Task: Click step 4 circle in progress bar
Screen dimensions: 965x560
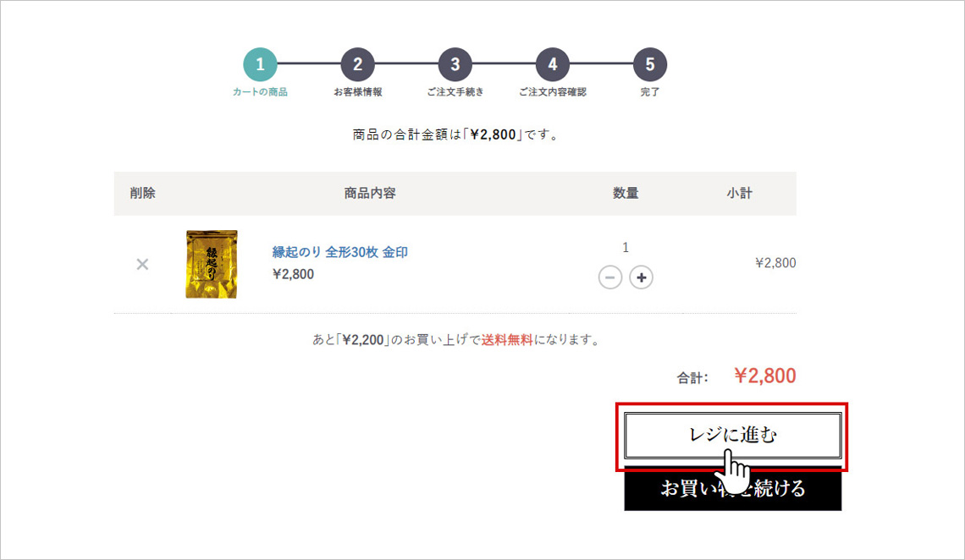Action: tap(553, 64)
